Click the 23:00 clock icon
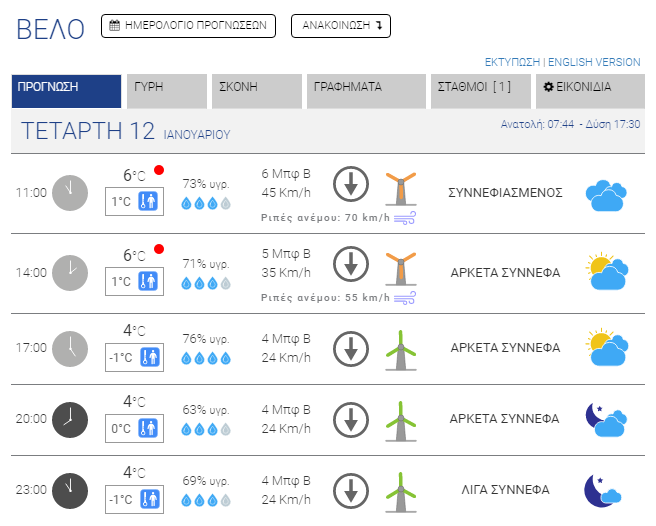Screen dimensions: 656x526 pos(70,490)
